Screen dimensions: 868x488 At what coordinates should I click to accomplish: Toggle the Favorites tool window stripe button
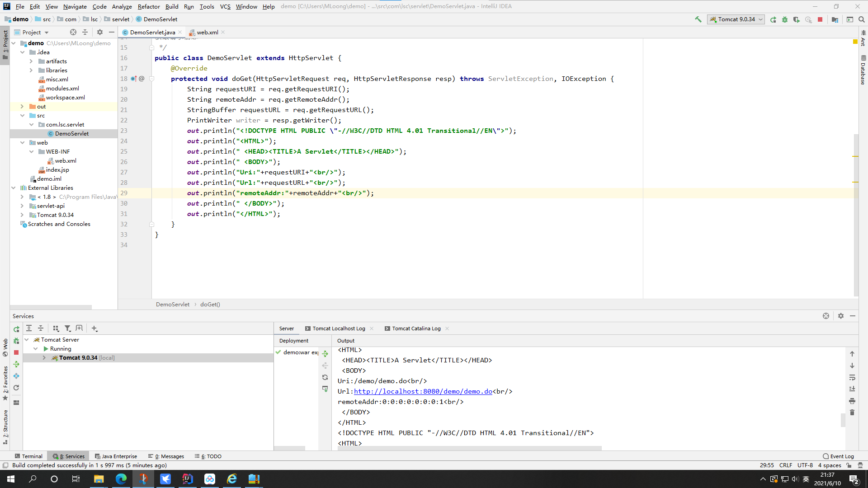(x=5, y=383)
